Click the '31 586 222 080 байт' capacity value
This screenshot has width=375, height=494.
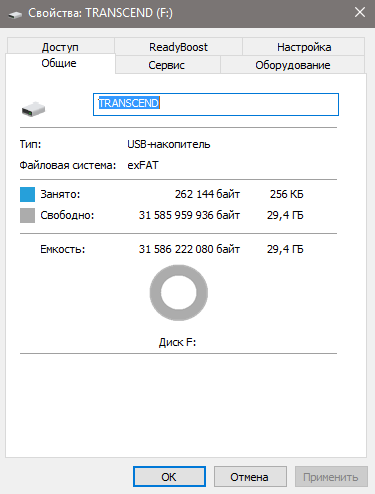[189, 249]
